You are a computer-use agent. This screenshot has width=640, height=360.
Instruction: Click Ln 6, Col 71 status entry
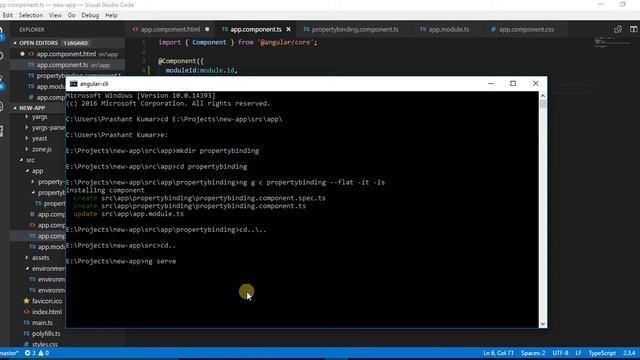pyautogui.click(x=498, y=353)
